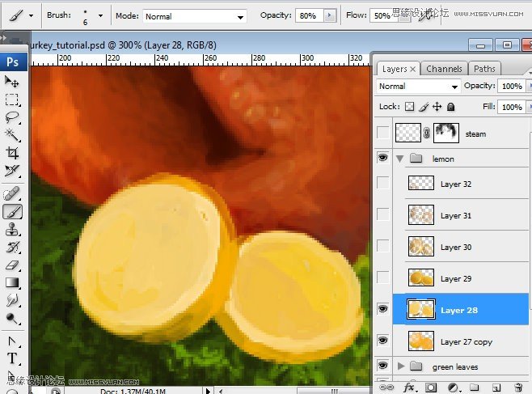Image resolution: width=532 pixels, height=394 pixels.
Task: Toggle lock image pixels
Action: [424, 107]
